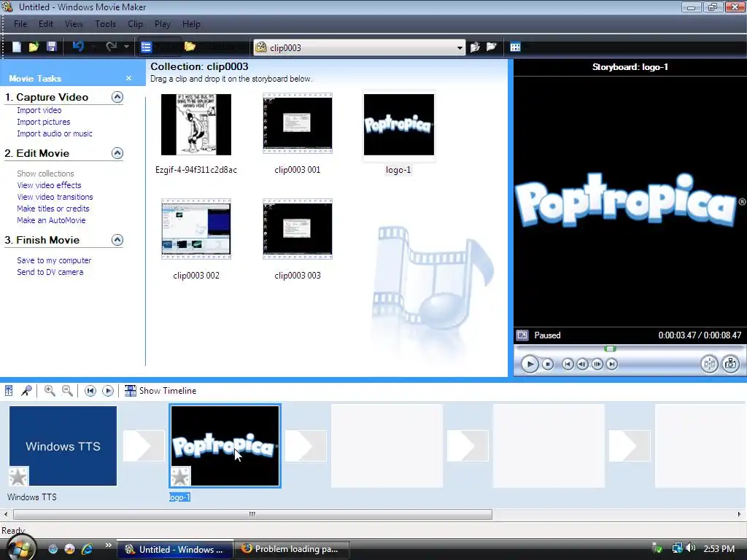Open the Edit menu
Screen dimensions: 747x560
(x=46, y=24)
